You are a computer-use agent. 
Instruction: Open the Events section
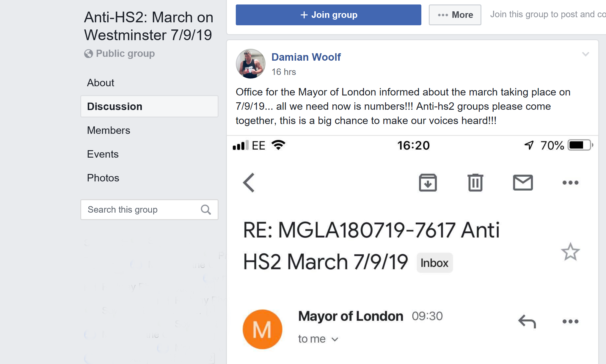103,154
